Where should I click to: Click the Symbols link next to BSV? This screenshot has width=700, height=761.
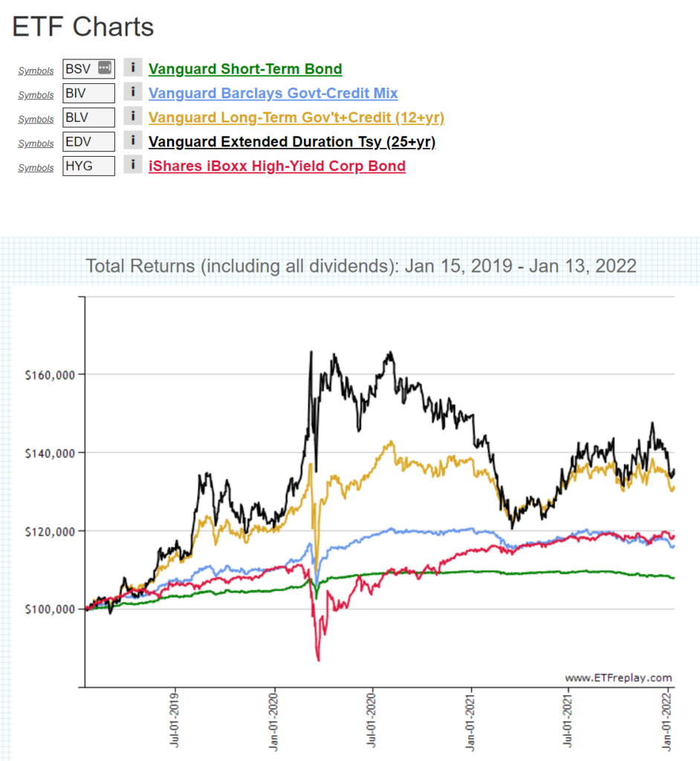tap(36, 71)
